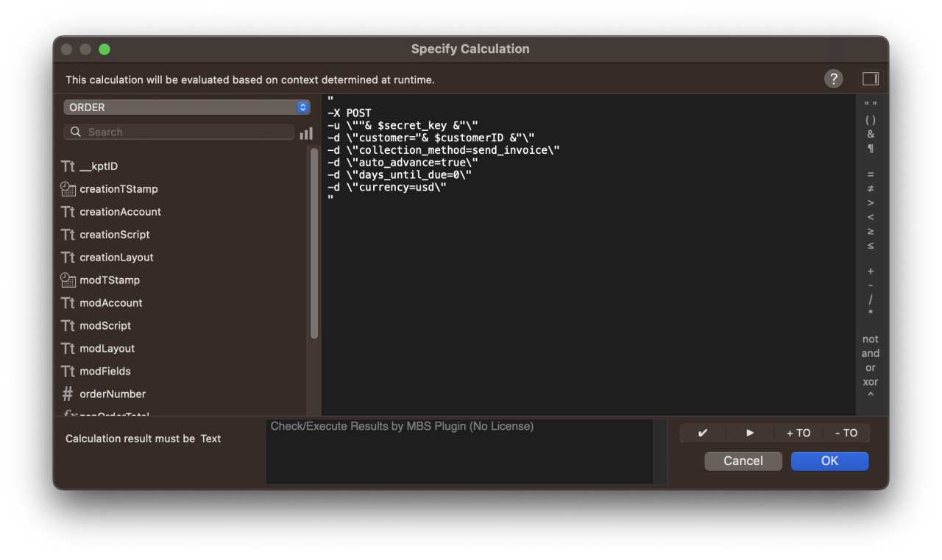Image resolution: width=942 pixels, height=560 pixels.
Task: Click the '+ TO' button
Action: click(798, 433)
